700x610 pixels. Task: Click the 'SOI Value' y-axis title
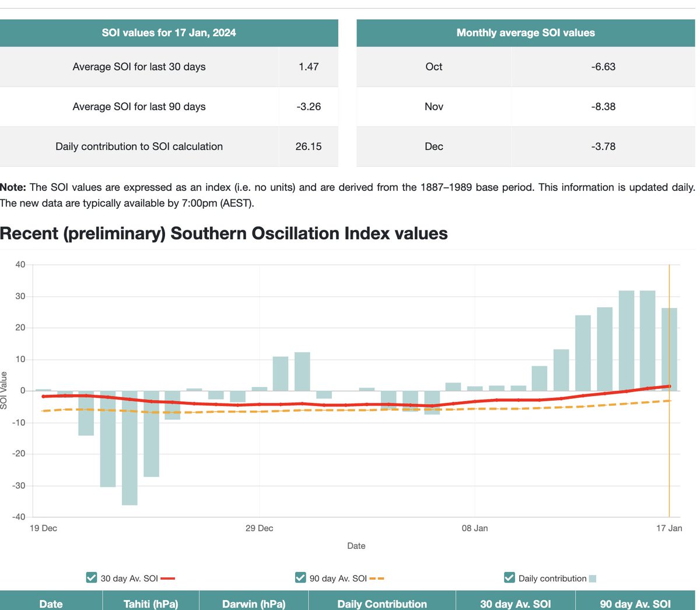pyautogui.click(x=4, y=390)
